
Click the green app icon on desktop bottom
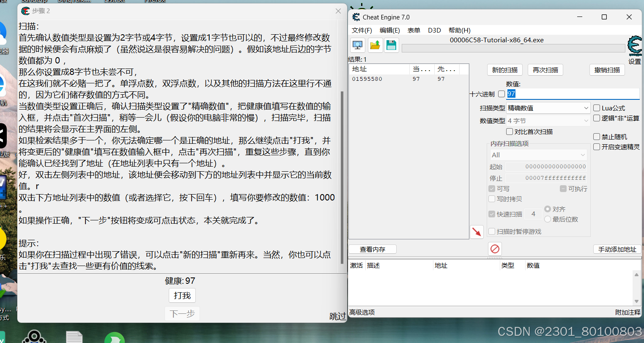[115, 338]
